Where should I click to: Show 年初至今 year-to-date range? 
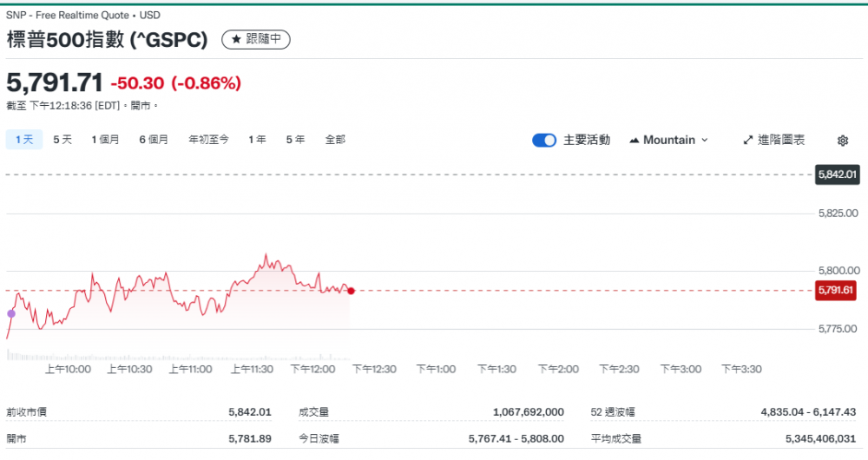pos(208,140)
